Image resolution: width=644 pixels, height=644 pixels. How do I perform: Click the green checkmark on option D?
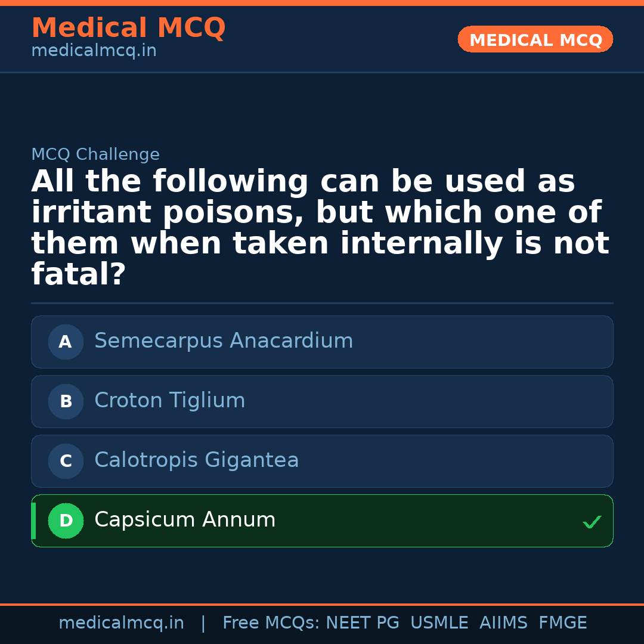coord(592,522)
